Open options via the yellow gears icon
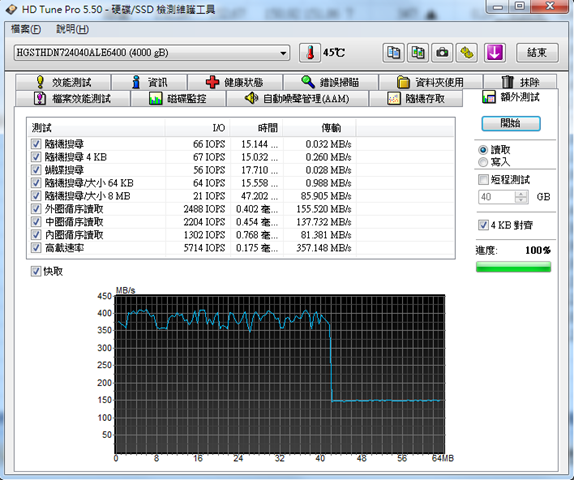This screenshot has height=480, width=574. [466, 53]
